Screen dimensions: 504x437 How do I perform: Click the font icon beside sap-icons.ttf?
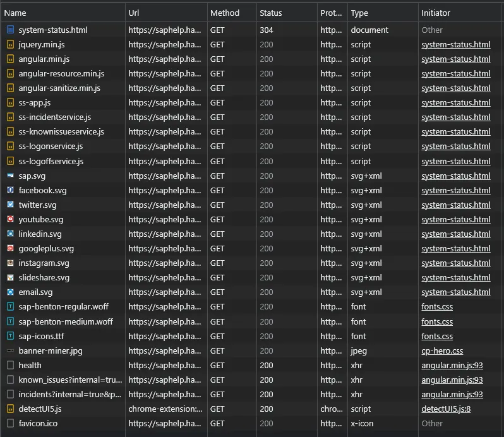pos(10,336)
